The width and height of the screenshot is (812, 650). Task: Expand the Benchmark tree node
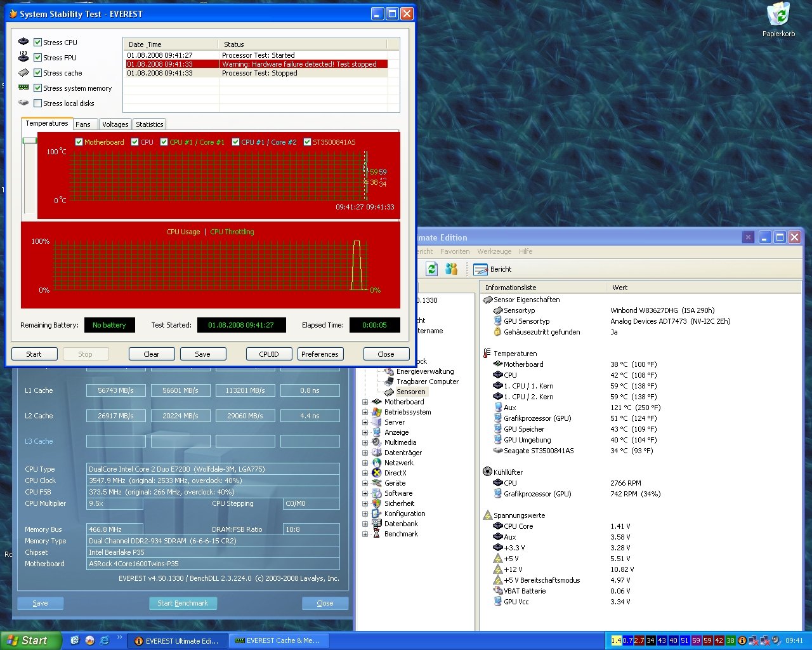(x=365, y=534)
